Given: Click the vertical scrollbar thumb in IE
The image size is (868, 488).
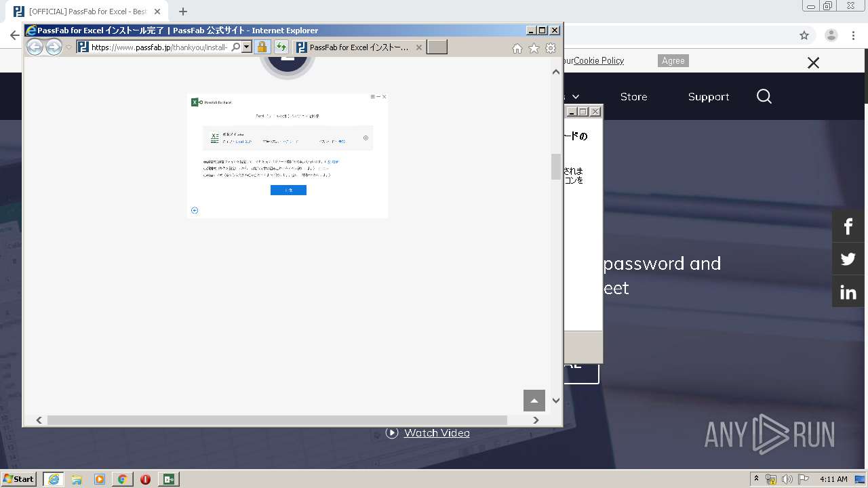Looking at the screenshot, I should [x=556, y=167].
